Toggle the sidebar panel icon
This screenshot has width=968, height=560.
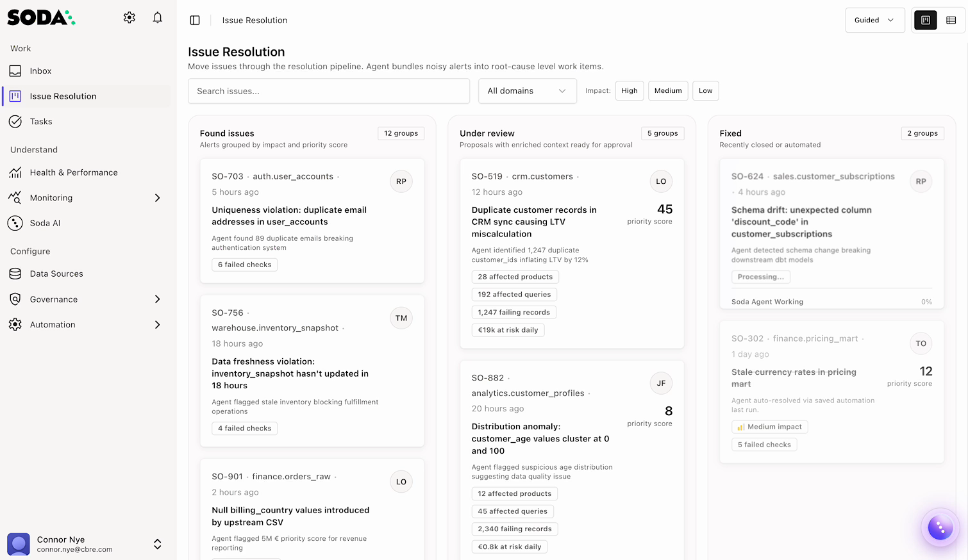pyautogui.click(x=195, y=21)
